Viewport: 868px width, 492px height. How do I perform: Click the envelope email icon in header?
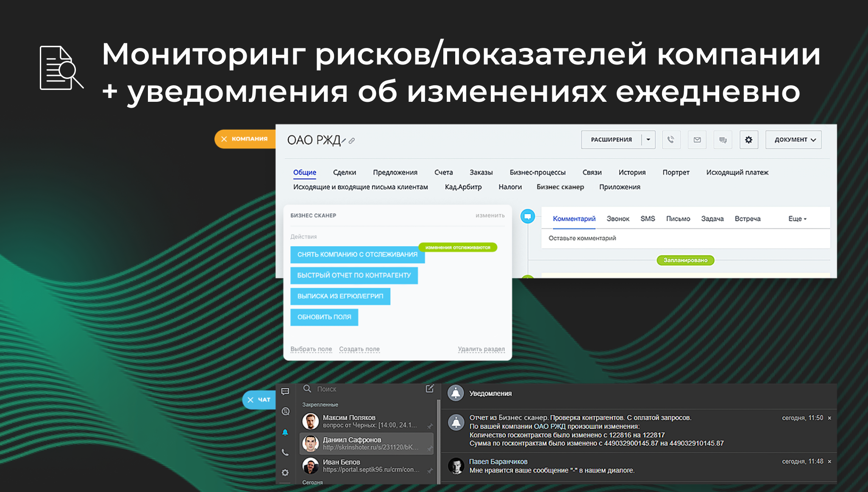[x=697, y=140]
